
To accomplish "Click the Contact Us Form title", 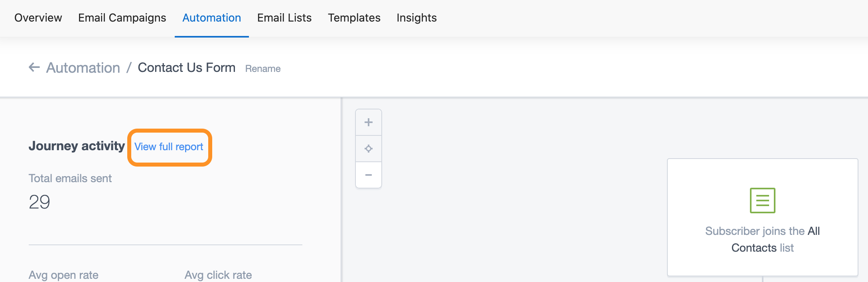I will point(186,68).
